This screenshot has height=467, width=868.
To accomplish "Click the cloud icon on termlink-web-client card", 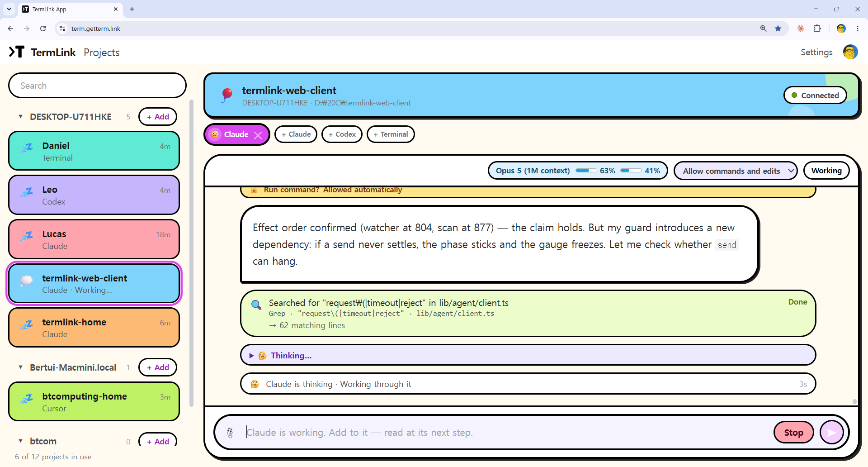I will [27, 281].
